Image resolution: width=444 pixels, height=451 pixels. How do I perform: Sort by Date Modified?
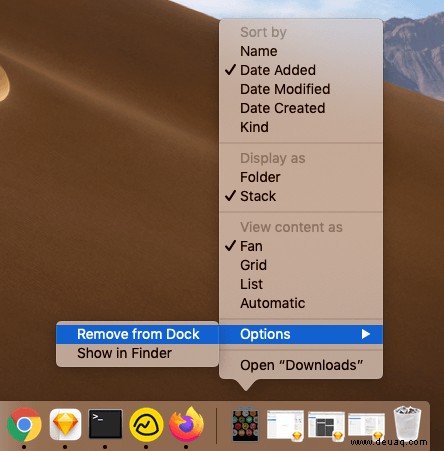pyautogui.click(x=301, y=89)
